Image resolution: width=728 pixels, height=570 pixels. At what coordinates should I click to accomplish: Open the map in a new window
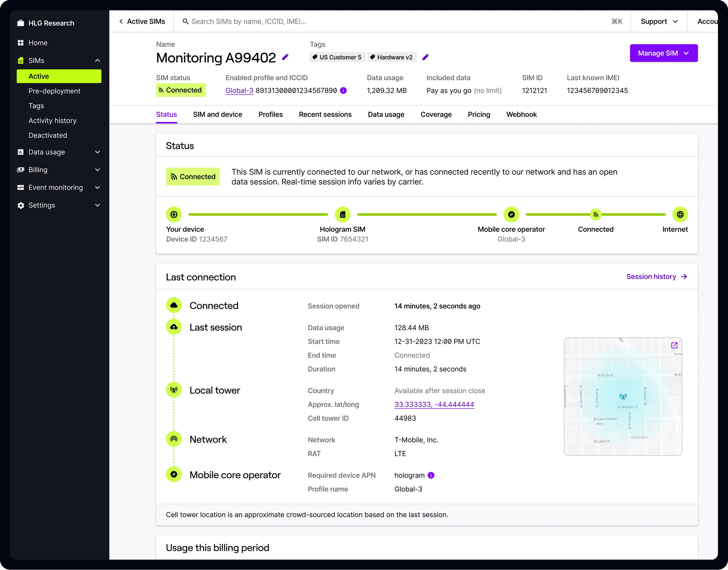pos(674,345)
